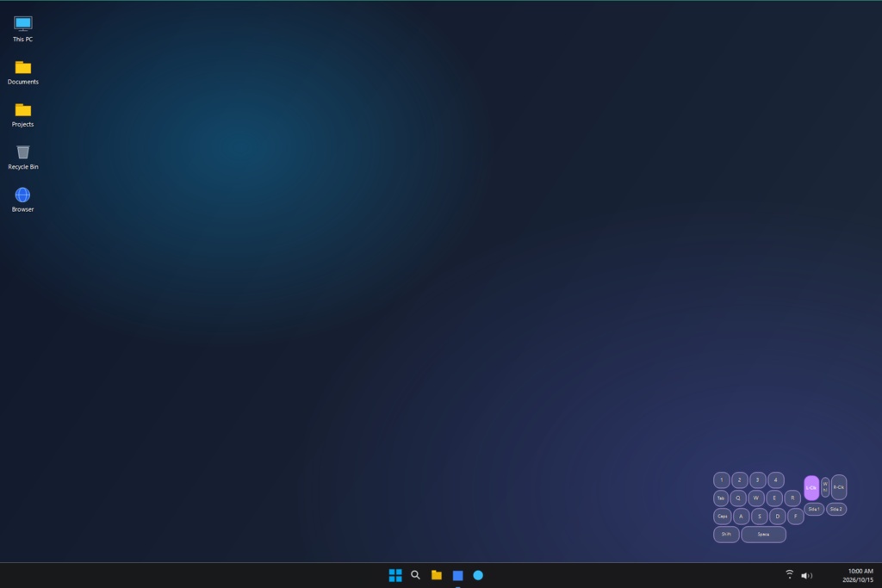882x588 pixels.
Task: Select the Documents folder icon
Action: click(x=22, y=72)
